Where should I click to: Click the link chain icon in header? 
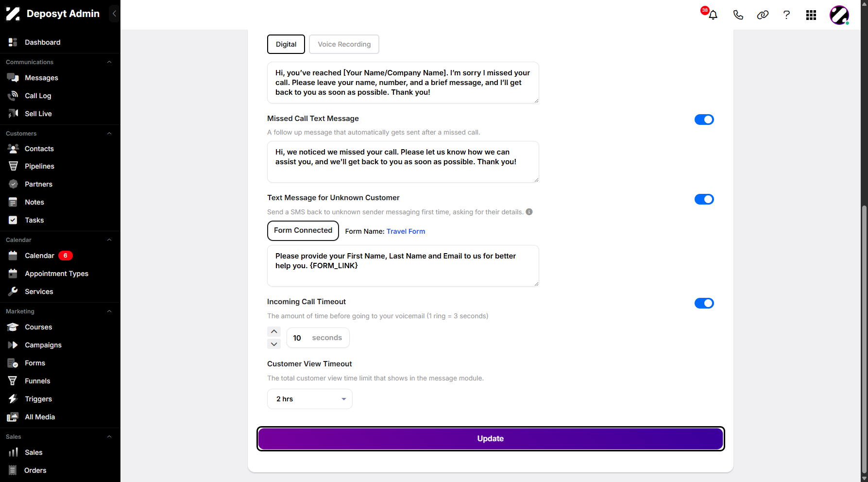point(763,15)
